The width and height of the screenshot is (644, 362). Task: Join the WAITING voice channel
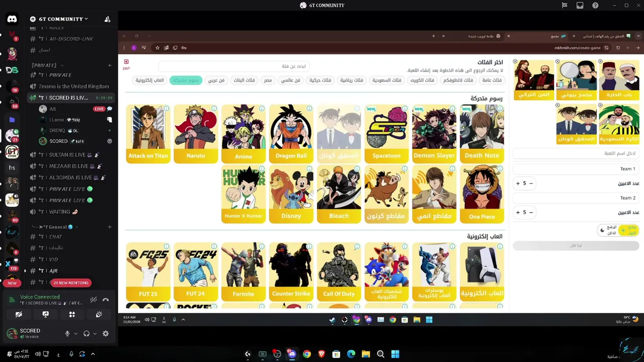[59, 212]
